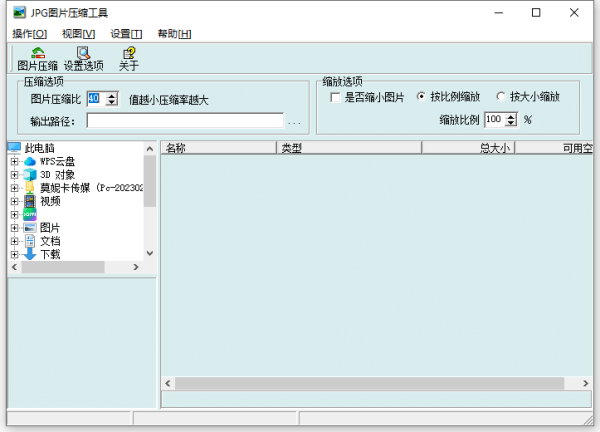Expand the 下载 tree node

coord(15,254)
